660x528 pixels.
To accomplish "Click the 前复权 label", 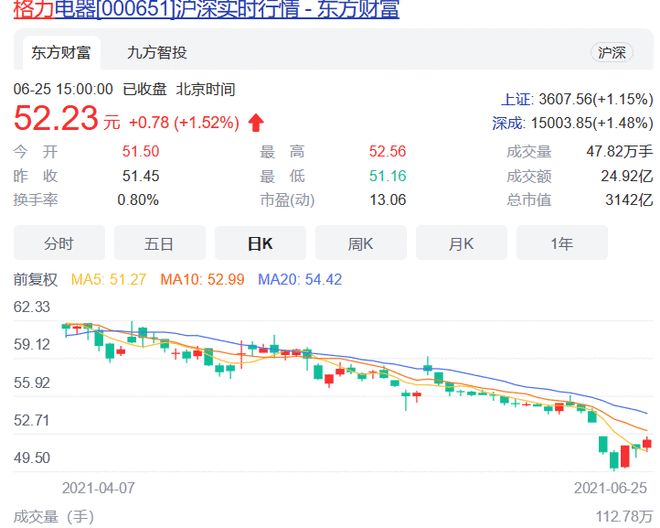I will pos(35,280).
